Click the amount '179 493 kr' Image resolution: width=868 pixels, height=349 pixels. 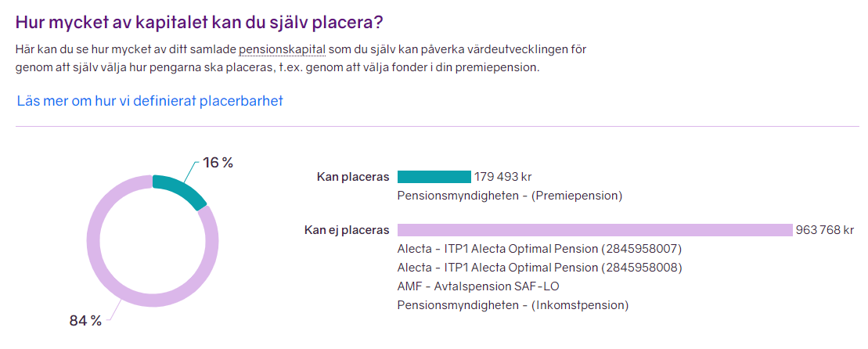(502, 177)
